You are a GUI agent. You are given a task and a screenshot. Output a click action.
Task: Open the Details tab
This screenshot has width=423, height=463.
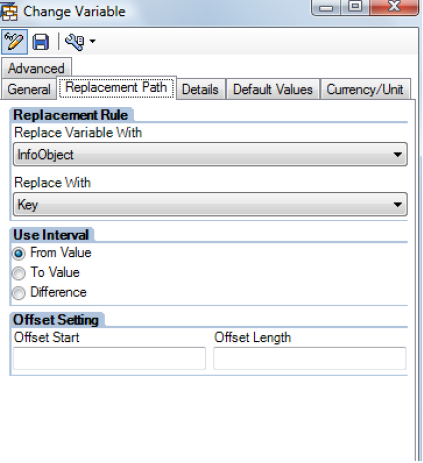pyautogui.click(x=200, y=89)
